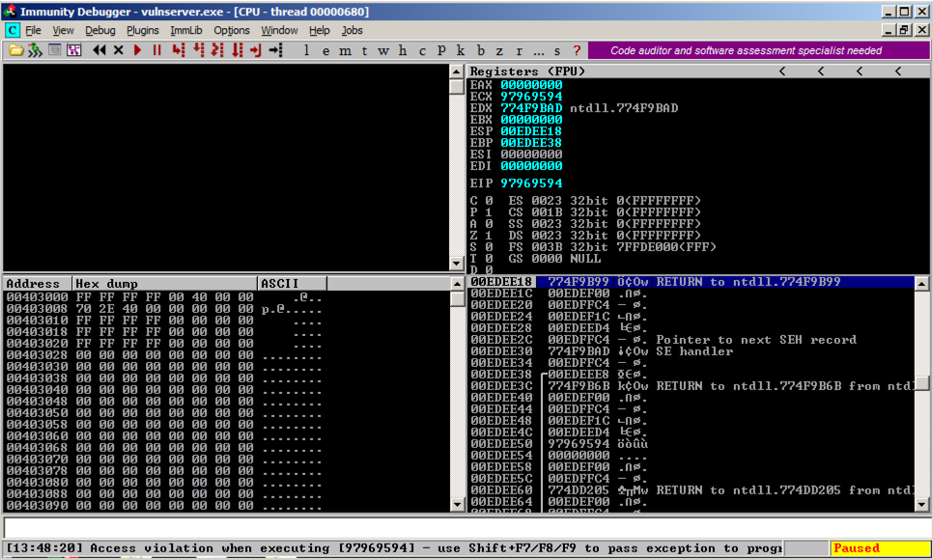Open CPU window with 'c' button
The height and width of the screenshot is (560, 933).
click(x=422, y=50)
